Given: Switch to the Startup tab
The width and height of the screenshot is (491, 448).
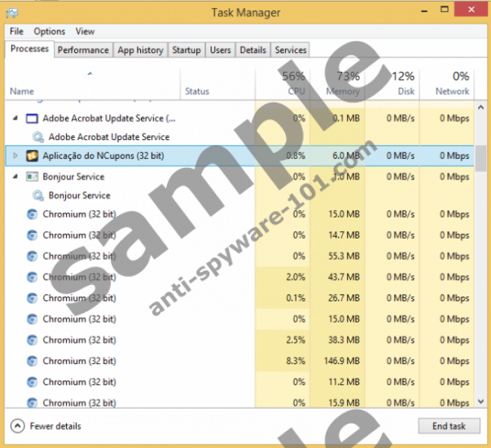Looking at the screenshot, I should [186, 51].
